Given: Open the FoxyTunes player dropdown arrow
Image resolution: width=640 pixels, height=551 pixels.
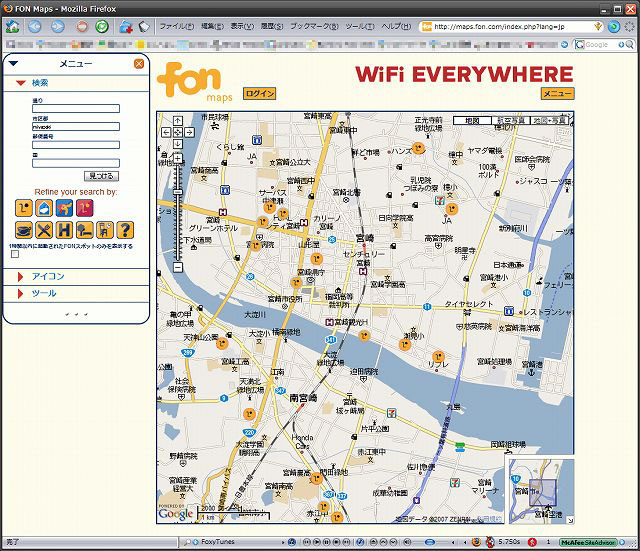Looking at the screenshot, I should [x=283, y=542].
